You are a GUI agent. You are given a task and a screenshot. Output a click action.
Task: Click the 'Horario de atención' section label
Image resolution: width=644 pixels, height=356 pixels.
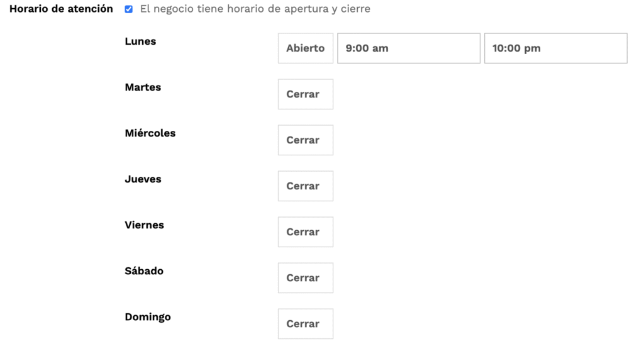click(61, 9)
